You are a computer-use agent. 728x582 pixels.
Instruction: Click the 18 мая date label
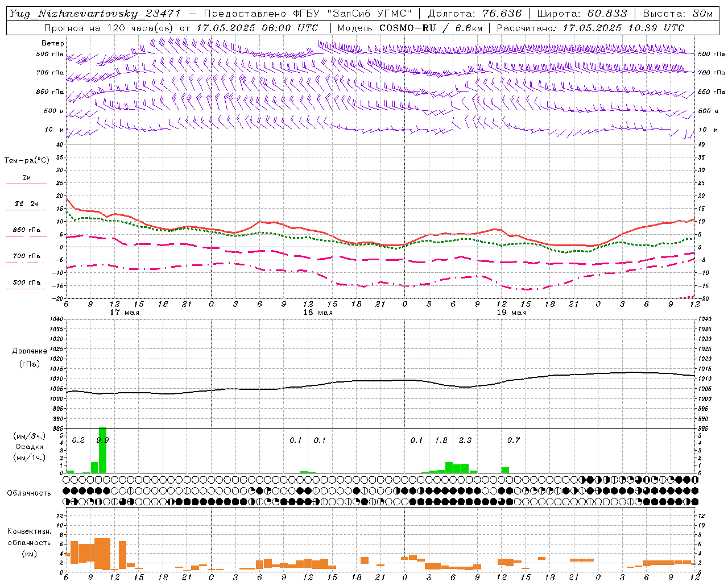[x=318, y=313]
